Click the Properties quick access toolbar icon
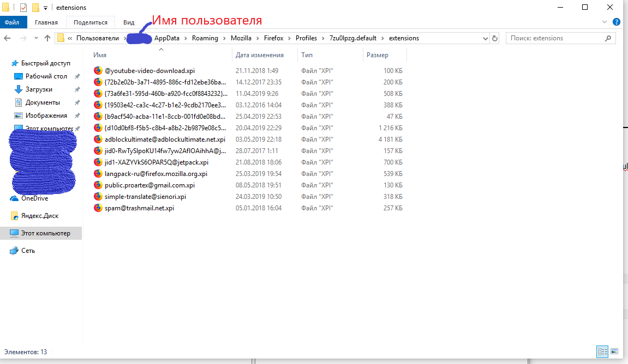The height and width of the screenshot is (364, 628). (x=23, y=8)
